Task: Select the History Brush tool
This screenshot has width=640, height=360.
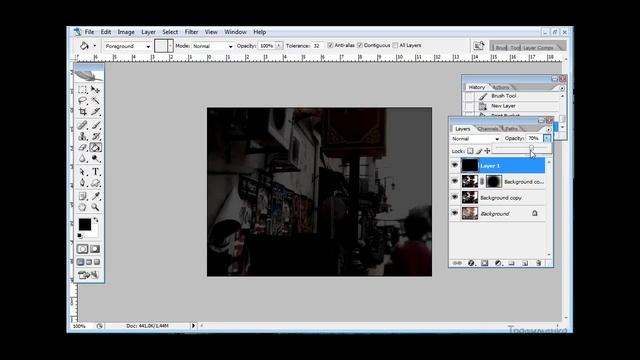Action: tap(96, 136)
